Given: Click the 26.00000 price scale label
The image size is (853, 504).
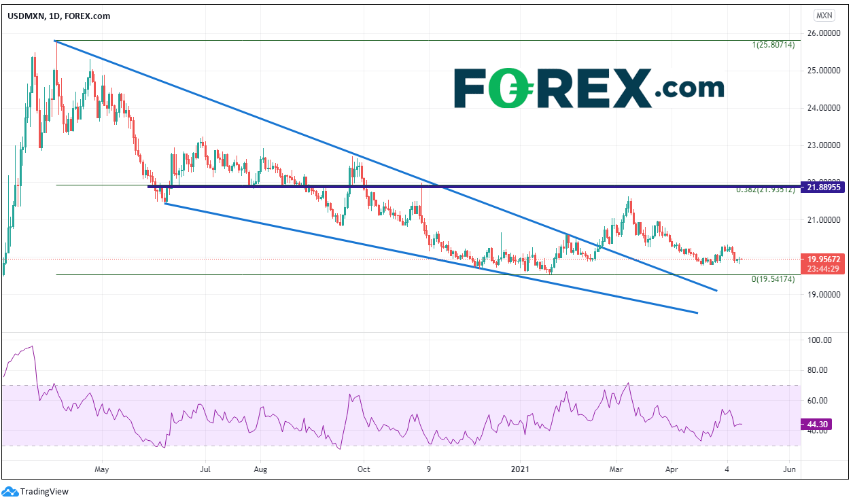Looking at the screenshot, I should tap(824, 33).
